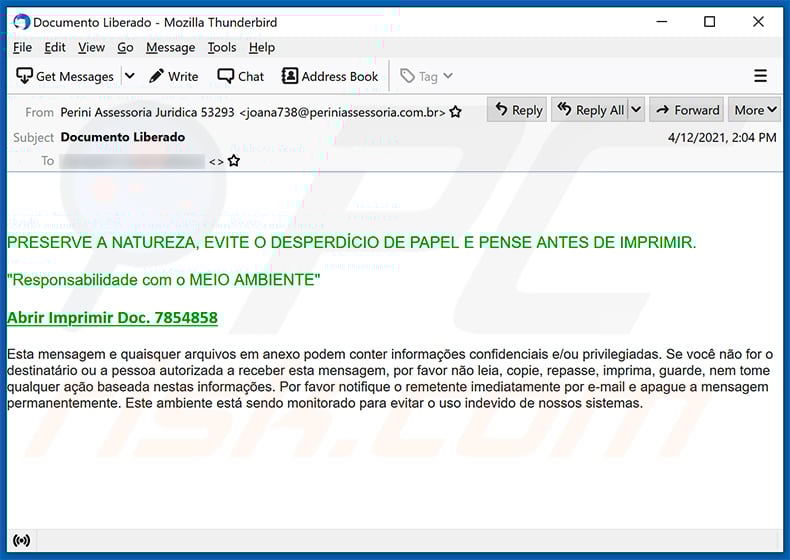Open the Get Messages dropdown arrow
This screenshot has height=560, width=790.
coord(129,76)
